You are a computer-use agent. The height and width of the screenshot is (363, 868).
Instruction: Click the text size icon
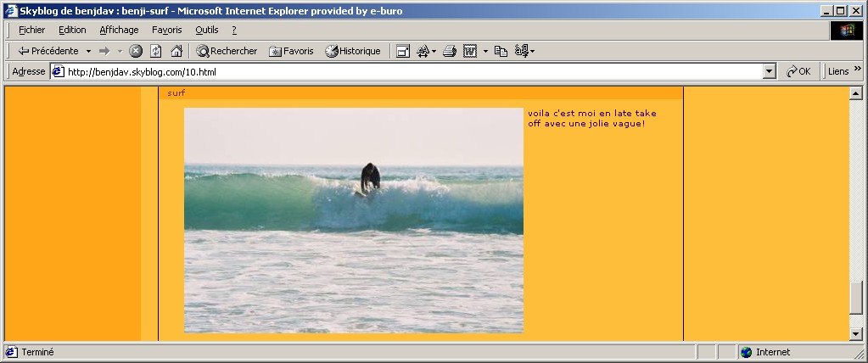423,51
